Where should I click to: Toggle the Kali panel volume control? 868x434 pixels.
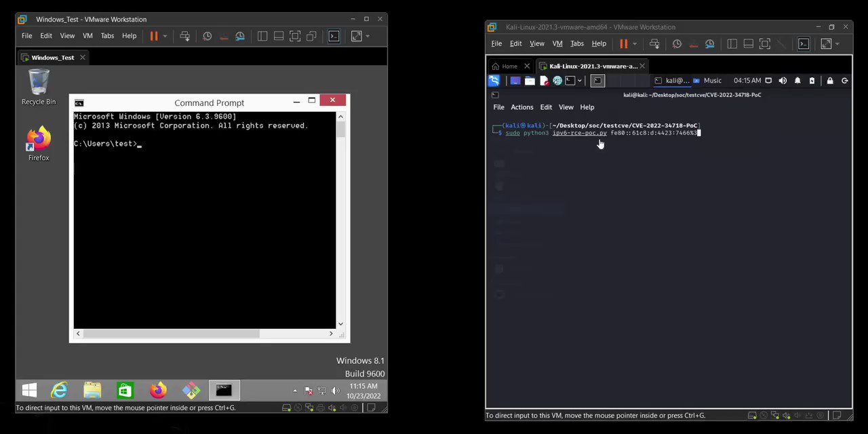coord(783,80)
